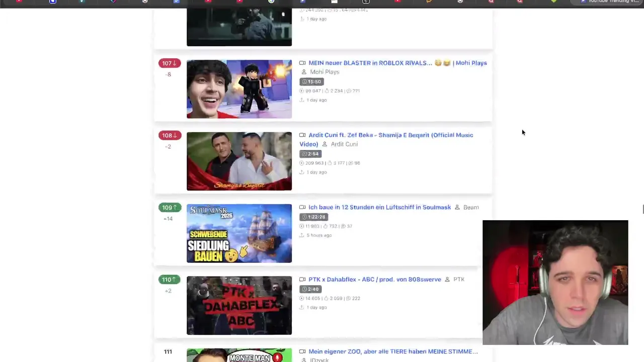
Task: Click the person icon next to IDzock channel
Action: (304, 360)
